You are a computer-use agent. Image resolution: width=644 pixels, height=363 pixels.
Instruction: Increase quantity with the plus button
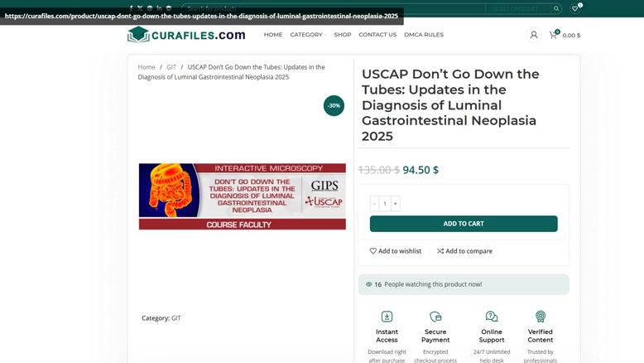[395, 204]
